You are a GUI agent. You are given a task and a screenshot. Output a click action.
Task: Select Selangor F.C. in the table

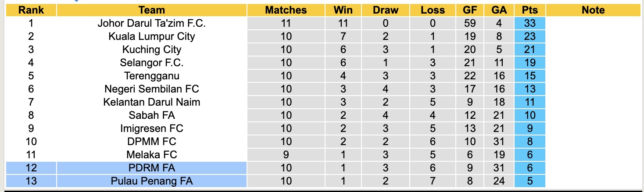click(151, 63)
